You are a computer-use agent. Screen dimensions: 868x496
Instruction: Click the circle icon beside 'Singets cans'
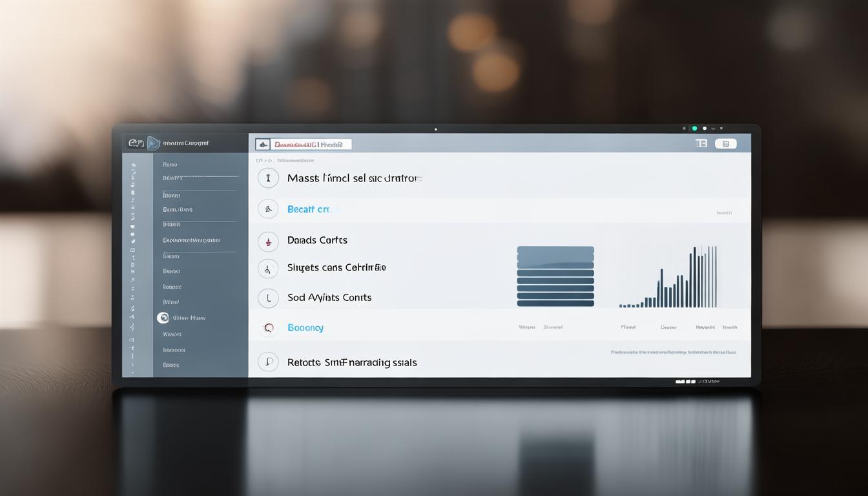coord(268,268)
